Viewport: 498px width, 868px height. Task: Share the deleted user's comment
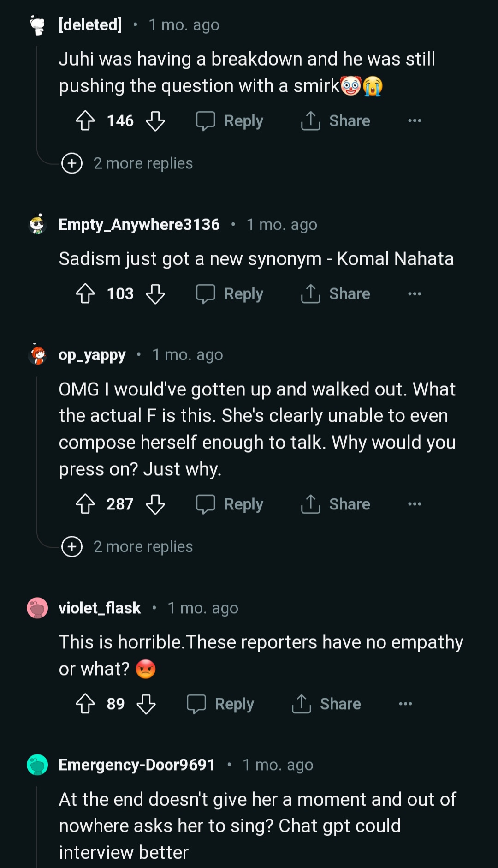click(335, 121)
